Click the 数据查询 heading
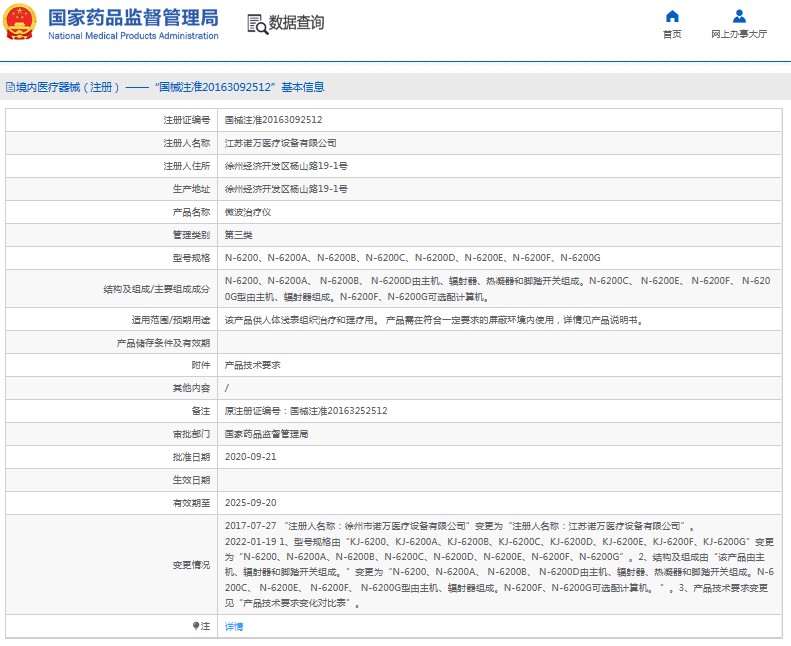This screenshot has height=646, width=791. (x=296, y=22)
